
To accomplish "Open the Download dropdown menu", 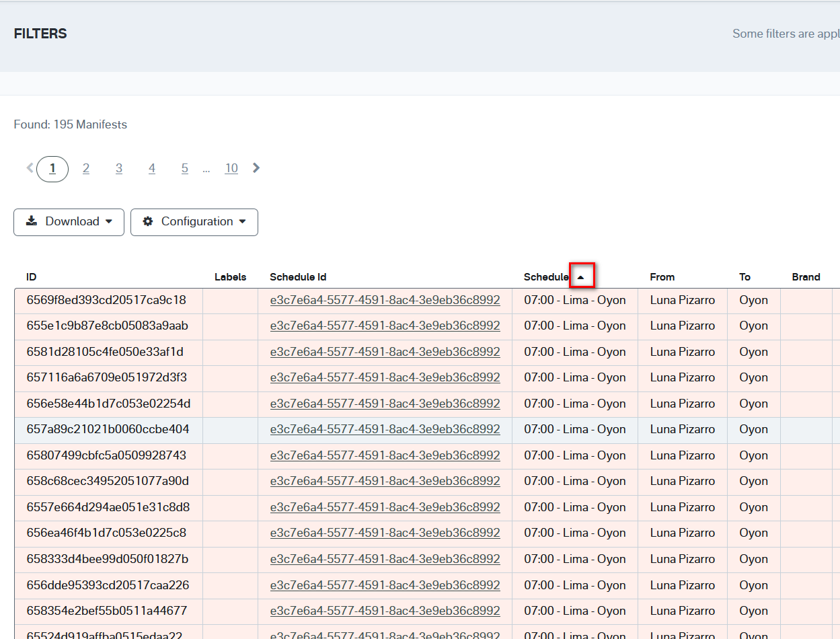I will point(69,222).
